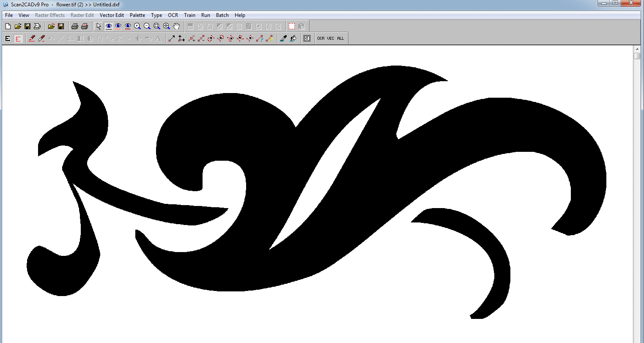Select the pointer selection tool
Screen dimensions: 644x343
(x=99, y=26)
